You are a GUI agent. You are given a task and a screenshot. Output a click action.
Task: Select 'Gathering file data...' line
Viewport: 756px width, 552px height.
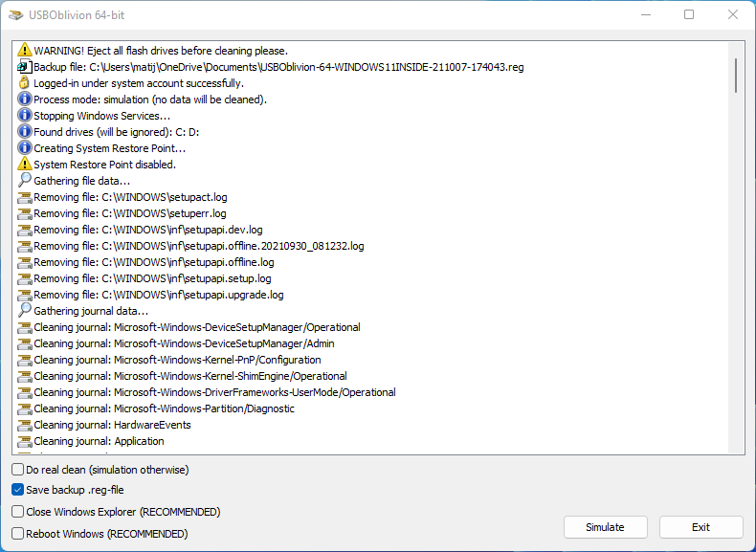click(x=82, y=181)
